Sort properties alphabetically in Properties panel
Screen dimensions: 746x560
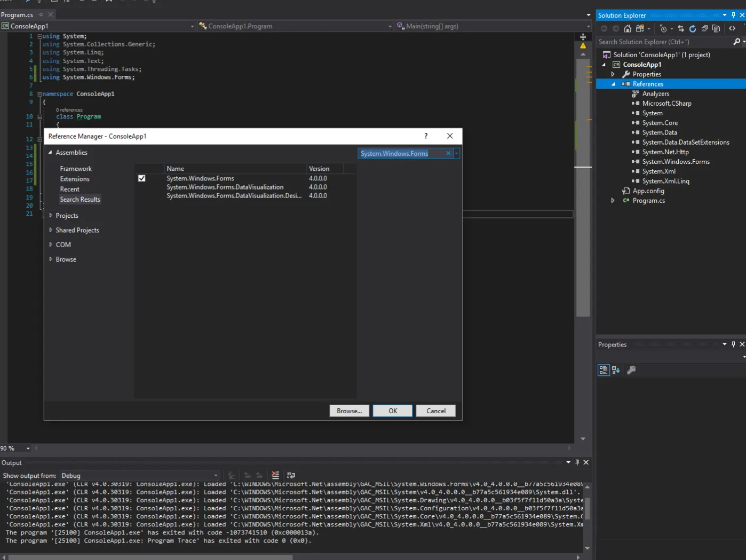(616, 370)
